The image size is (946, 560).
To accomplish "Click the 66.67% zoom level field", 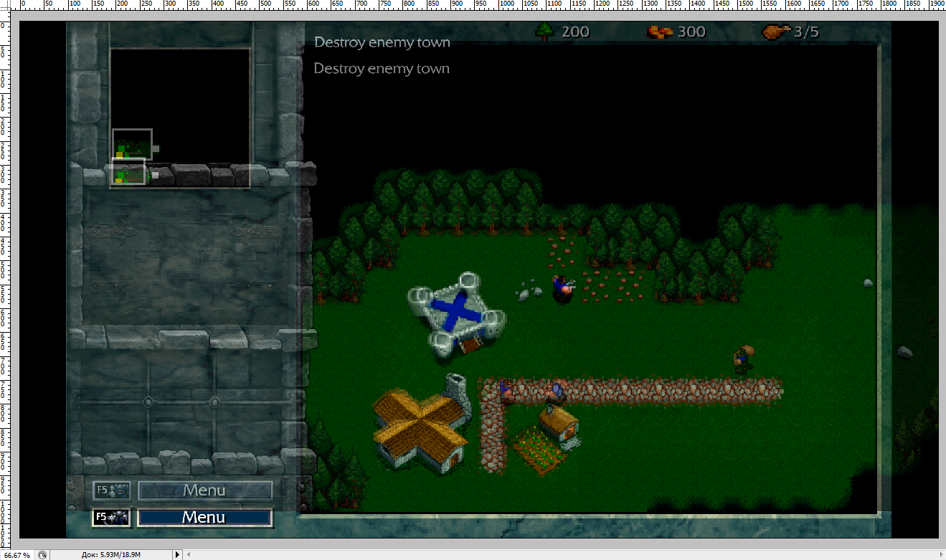I will point(17,555).
